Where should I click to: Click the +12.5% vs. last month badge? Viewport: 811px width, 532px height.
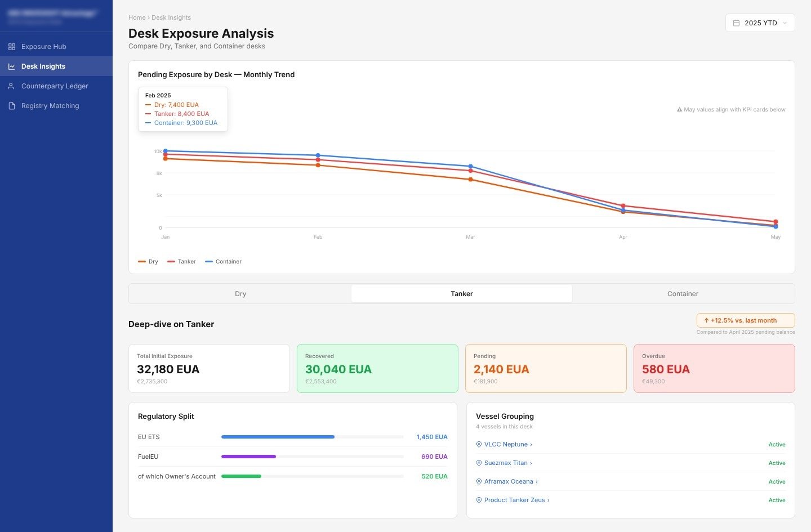tap(746, 320)
